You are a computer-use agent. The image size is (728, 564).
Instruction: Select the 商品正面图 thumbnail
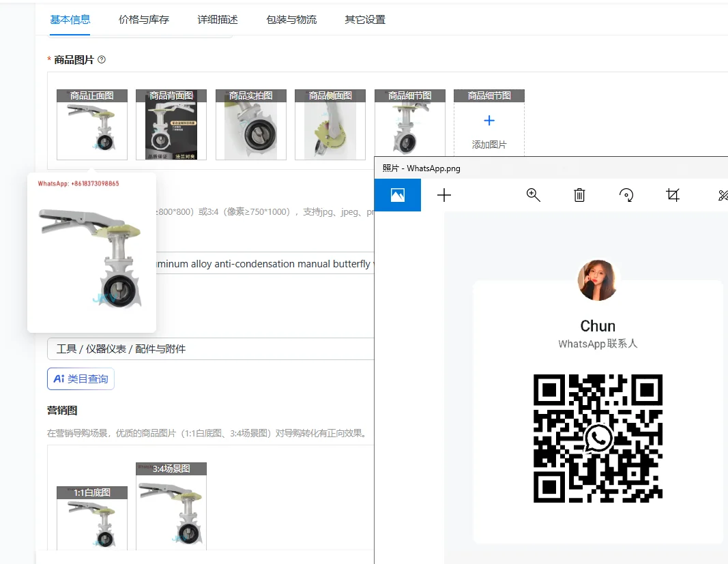coord(92,124)
